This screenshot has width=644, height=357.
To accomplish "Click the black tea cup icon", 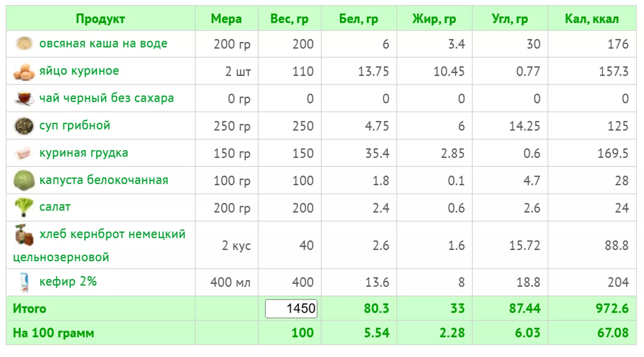I will [24, 98].
